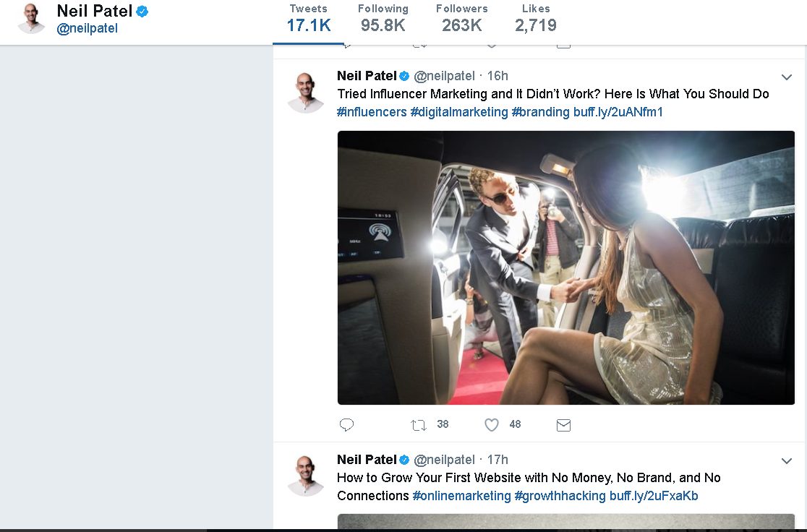Click the #growthhacking hashtag
Viewport: 807px width, 532px height.
[560, 496]
